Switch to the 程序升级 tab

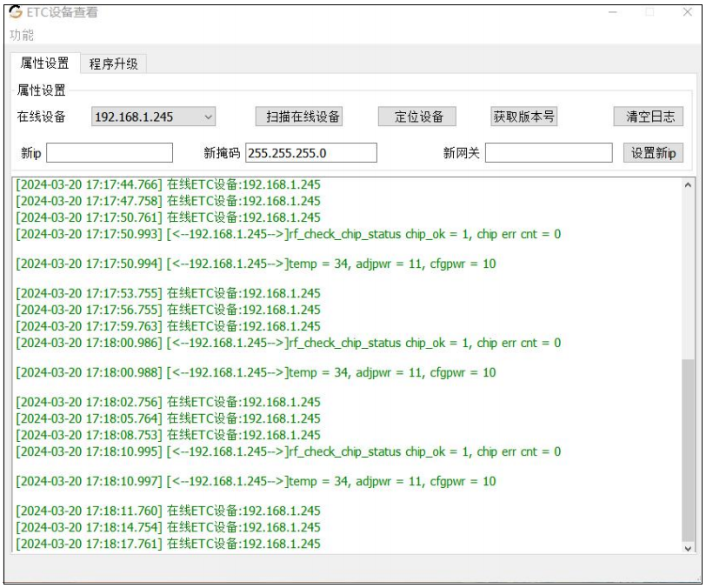(113, 64)
